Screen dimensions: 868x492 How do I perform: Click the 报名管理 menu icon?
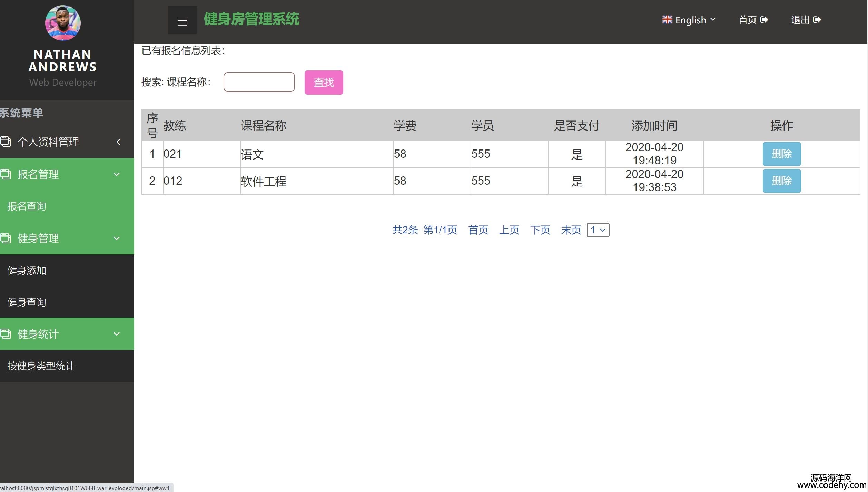tap(6, 174)
